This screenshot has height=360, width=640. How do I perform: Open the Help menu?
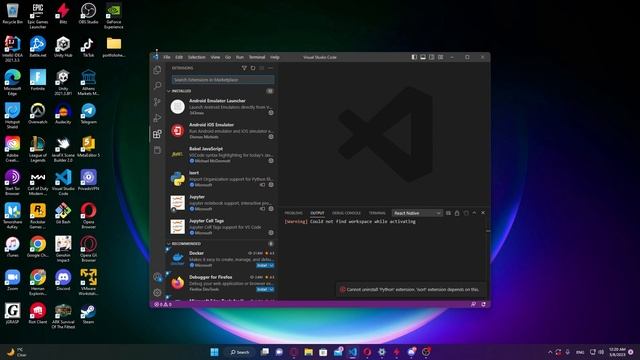pyautogui.click(x=275, y=57)
